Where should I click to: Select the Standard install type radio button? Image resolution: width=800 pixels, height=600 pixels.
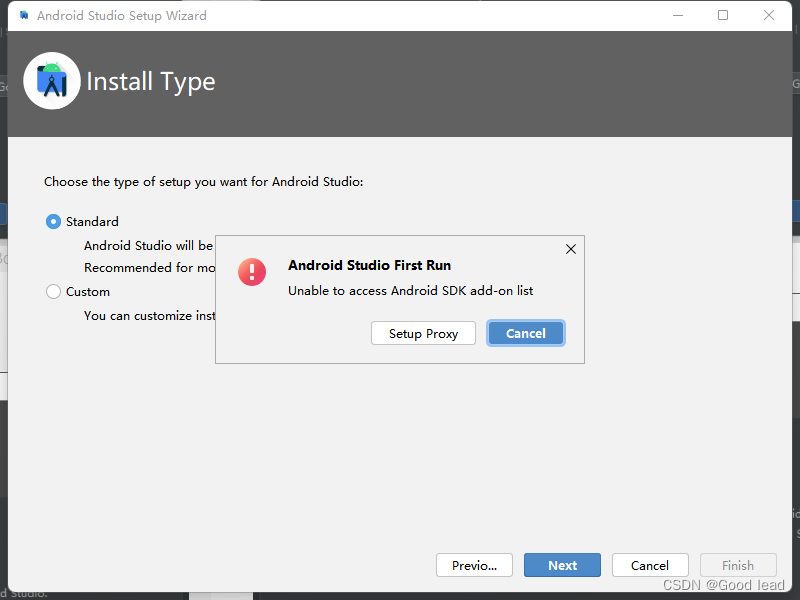(54, 222)
